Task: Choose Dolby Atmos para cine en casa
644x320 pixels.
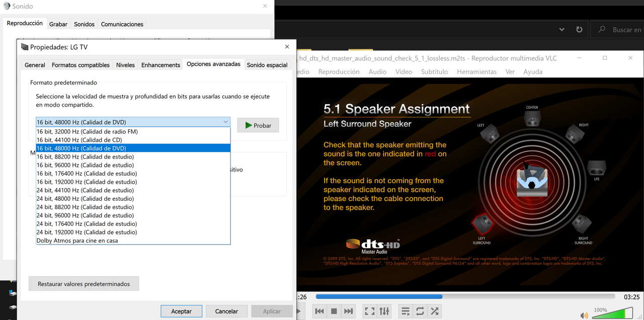Action: pos(133,241)
